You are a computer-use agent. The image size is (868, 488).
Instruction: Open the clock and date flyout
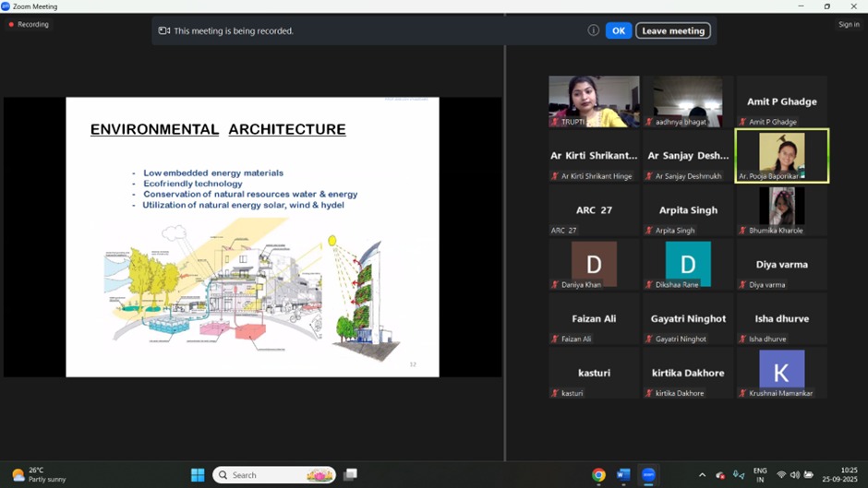839,475
